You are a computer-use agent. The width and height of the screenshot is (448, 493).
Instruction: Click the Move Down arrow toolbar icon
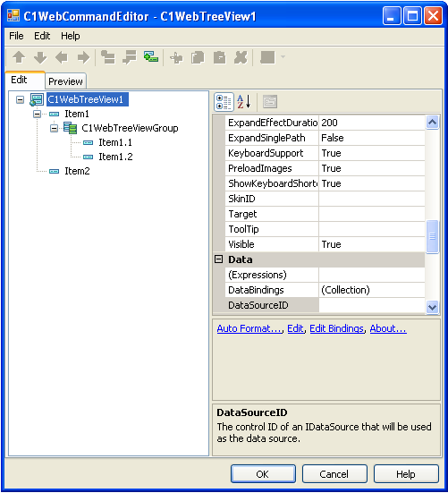tap(40, 57)
